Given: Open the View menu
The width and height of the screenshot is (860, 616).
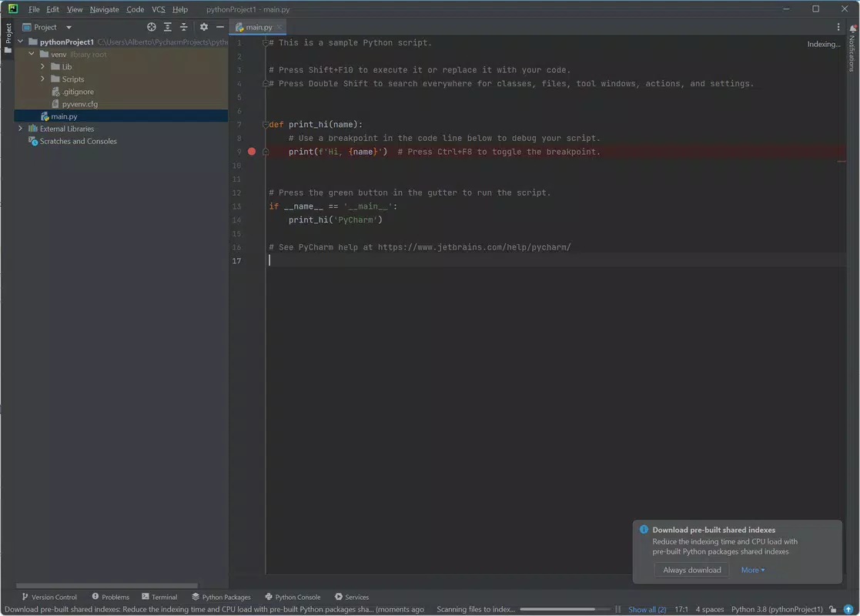Looking at the screenshot, I should pyautogui.click(x=75, y=9).
